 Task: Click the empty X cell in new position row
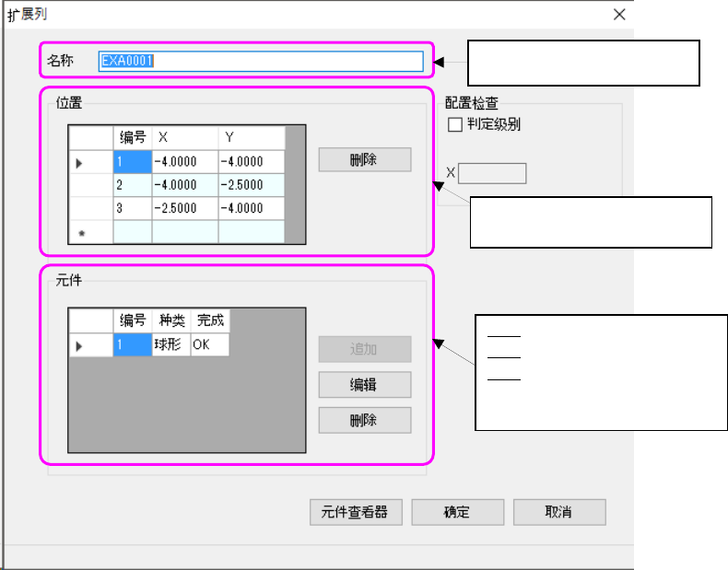pos(185,231)
